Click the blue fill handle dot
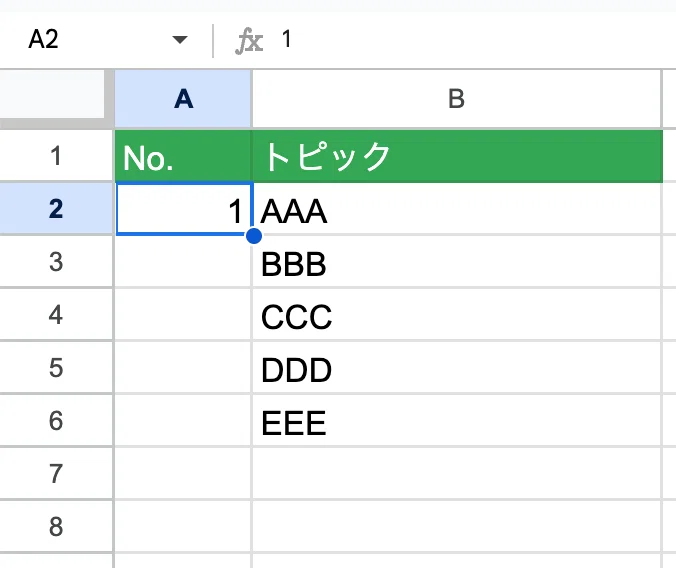The image size is (676, 568). click(x=254, y=236)
